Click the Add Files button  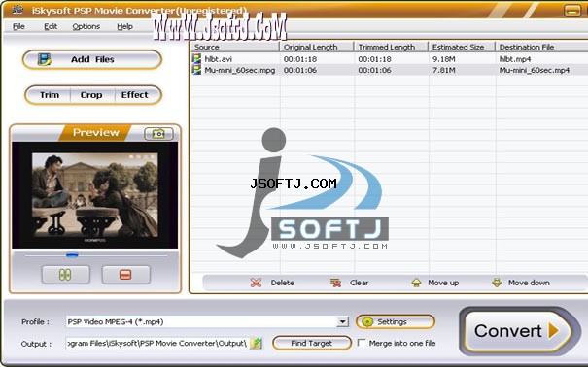coord(92,59)
